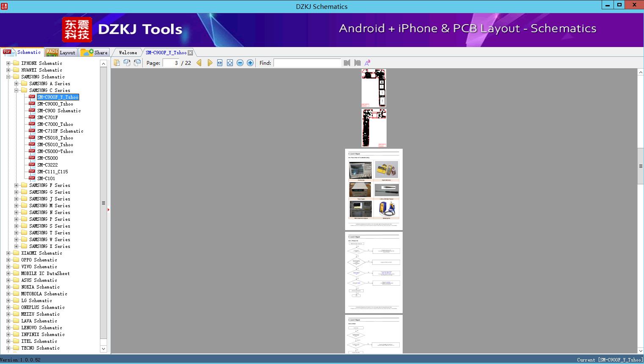Screen dimensions: 644x364
Task: Click the DZKJ app icon in title bar
Action: (4, 6)
